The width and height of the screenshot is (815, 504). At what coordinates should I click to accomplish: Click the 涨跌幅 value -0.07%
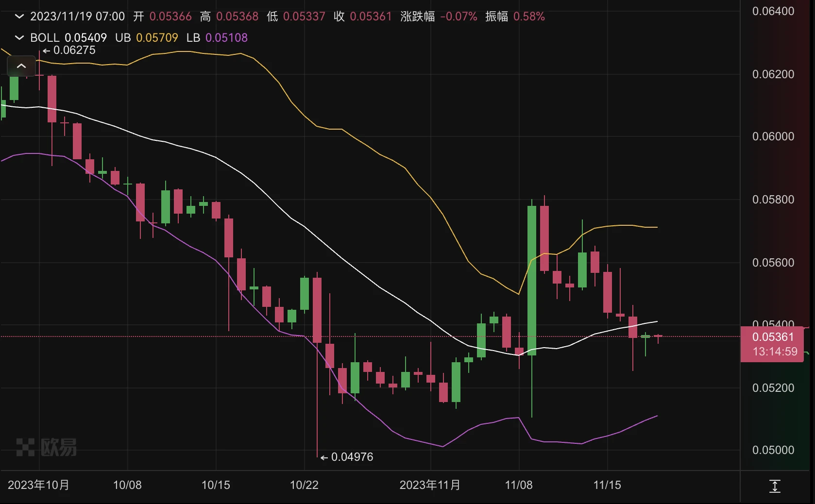coord(458,17)
